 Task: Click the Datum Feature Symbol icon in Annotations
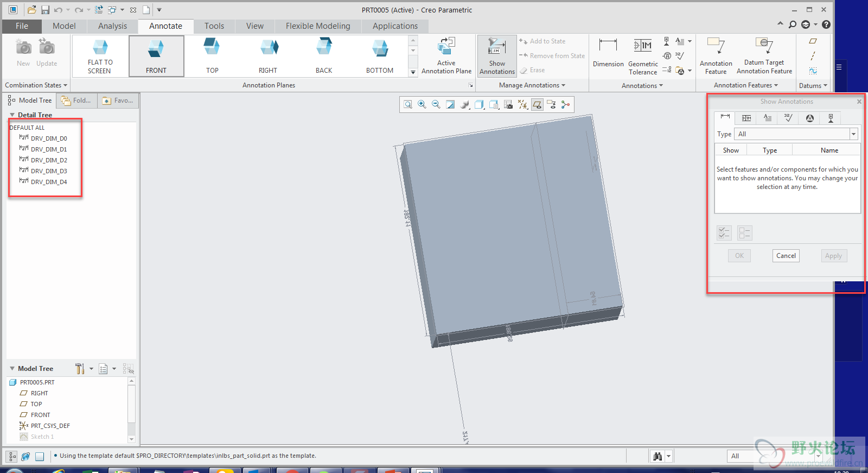coord(667,41)
